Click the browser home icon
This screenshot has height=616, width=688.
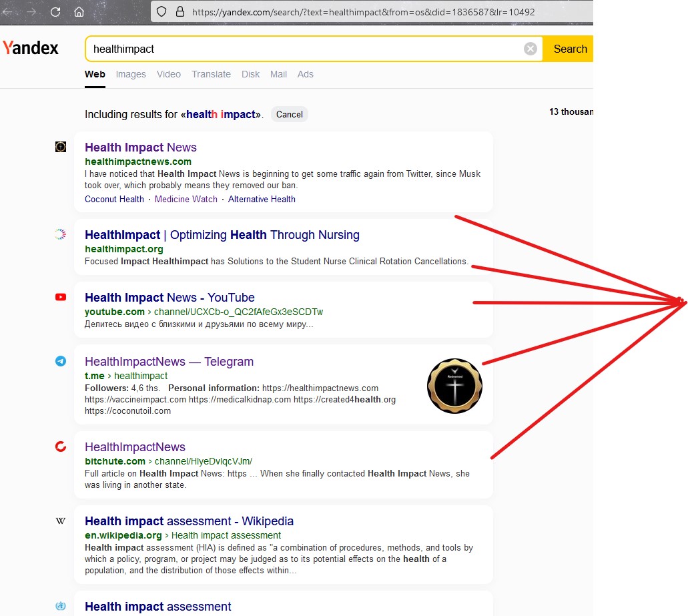tap(79, 12)
